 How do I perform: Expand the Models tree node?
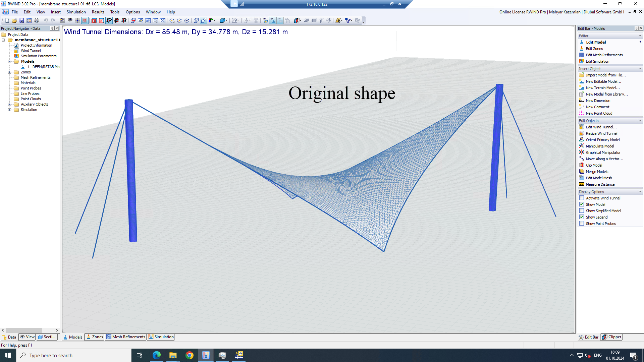[10, 61]
